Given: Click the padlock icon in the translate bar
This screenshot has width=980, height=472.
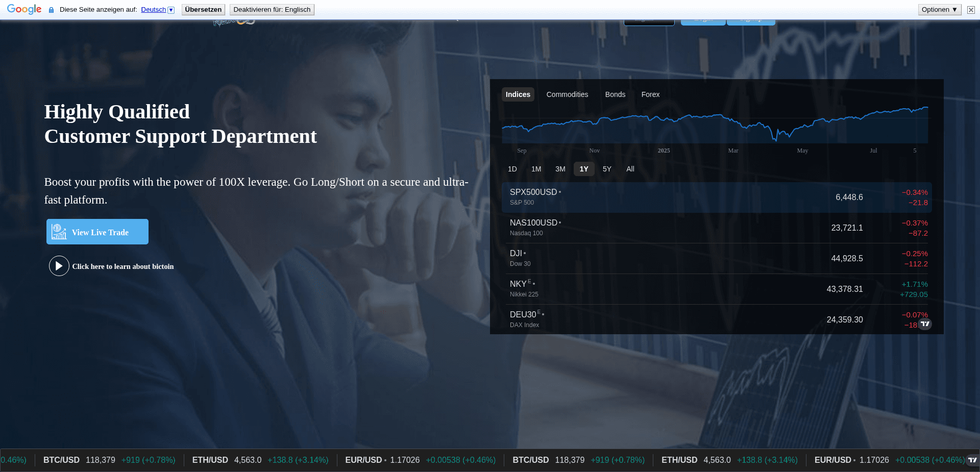Looking at the screenshot, I should point(51,10).
